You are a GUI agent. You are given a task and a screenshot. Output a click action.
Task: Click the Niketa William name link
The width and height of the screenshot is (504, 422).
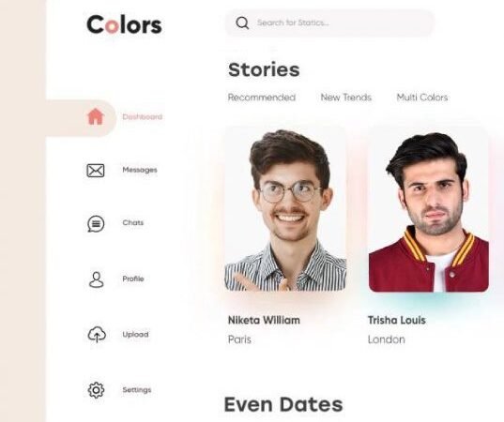point(264,320)
